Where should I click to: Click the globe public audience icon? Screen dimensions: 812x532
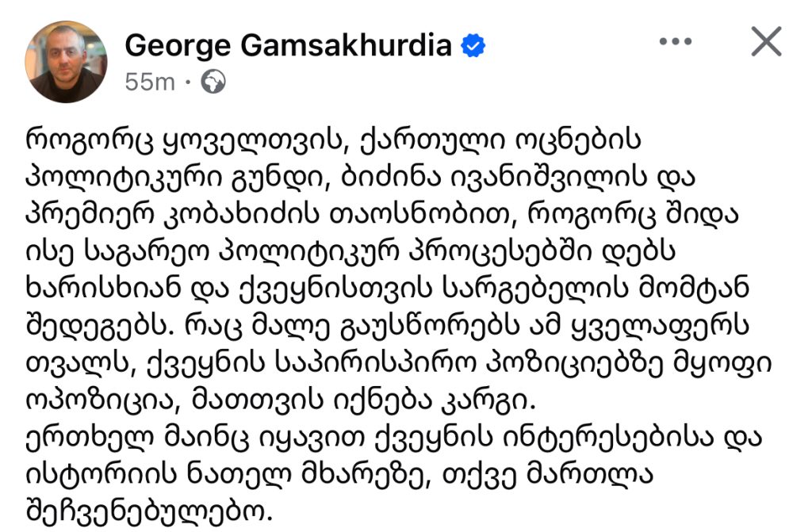[x=213, y=81]
